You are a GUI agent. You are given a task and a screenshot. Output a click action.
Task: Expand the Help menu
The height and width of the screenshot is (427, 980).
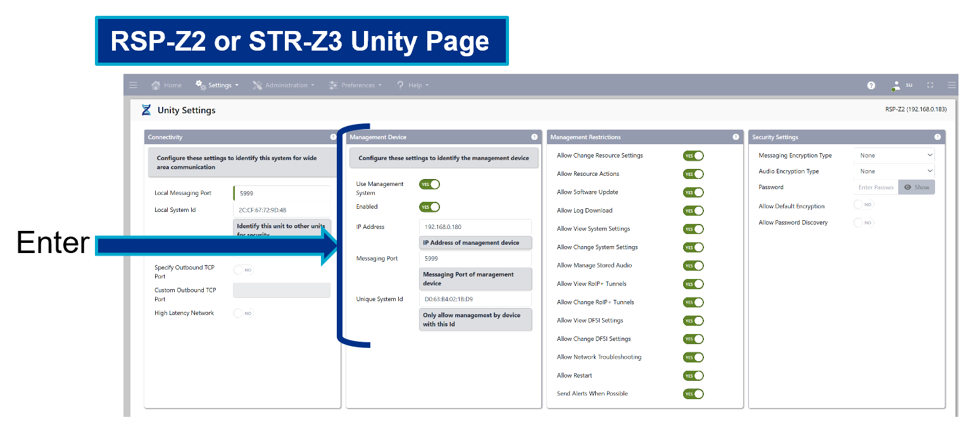point(413,85)
